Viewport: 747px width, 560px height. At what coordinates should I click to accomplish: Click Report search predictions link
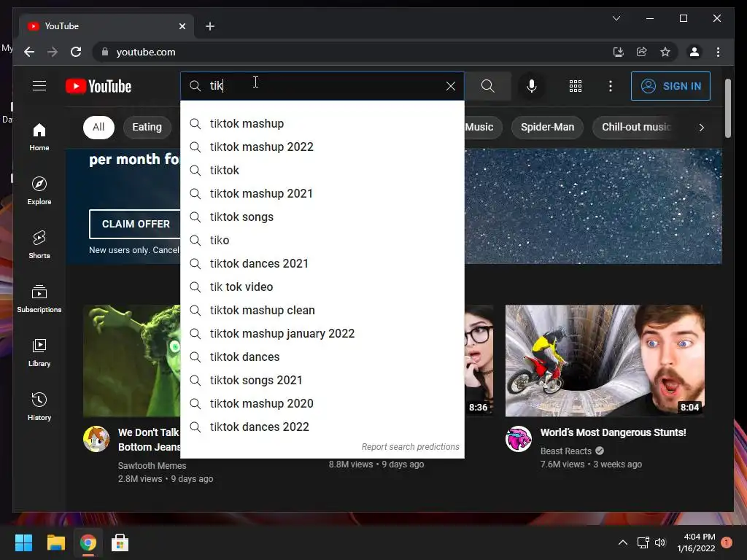tap(410, 447)
